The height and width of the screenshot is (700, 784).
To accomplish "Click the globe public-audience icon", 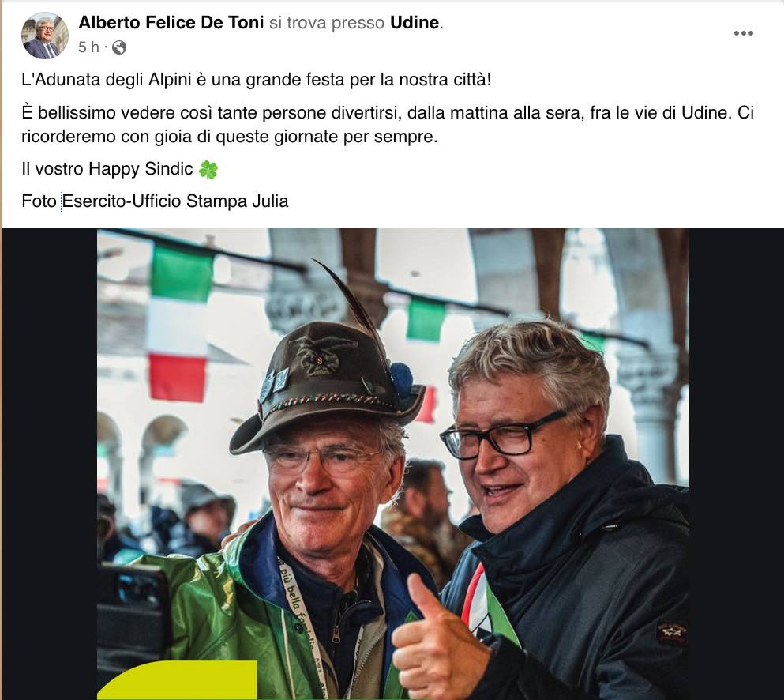I will (119, 47).
